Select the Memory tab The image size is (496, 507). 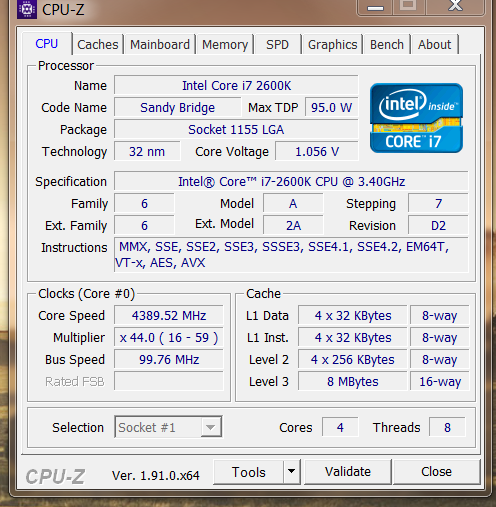click(x=225, y=44)
